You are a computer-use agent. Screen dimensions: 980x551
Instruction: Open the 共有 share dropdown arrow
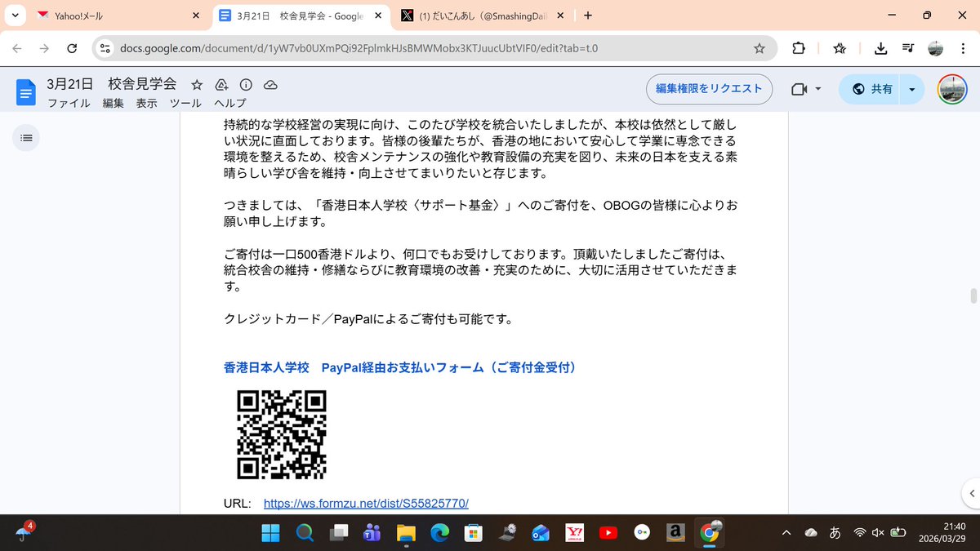point(911,89)
